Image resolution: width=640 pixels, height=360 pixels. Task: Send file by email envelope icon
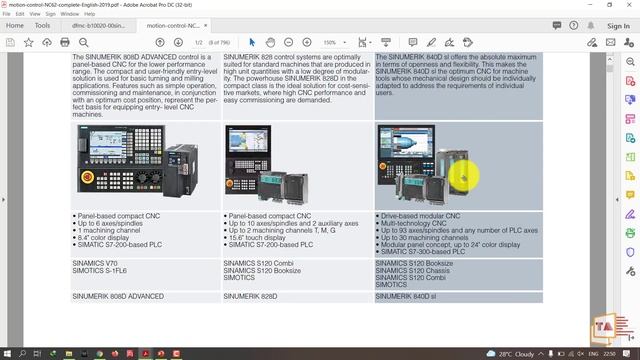pos(611,42)
